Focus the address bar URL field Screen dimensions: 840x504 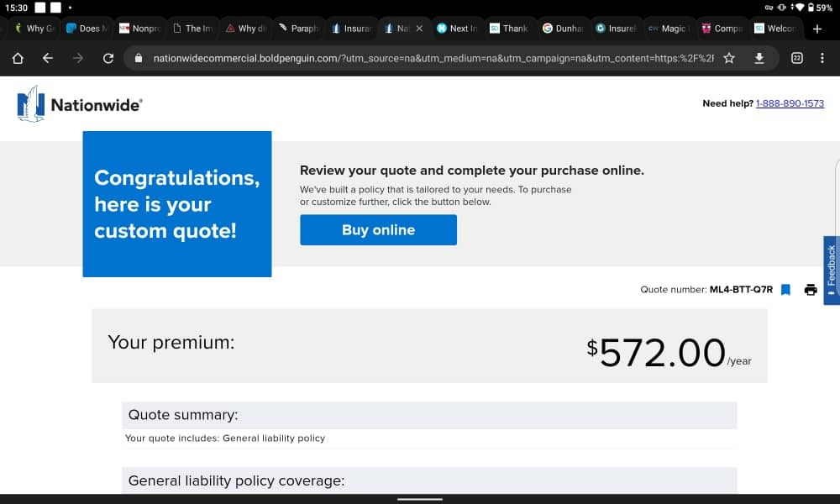coord(433,58)
